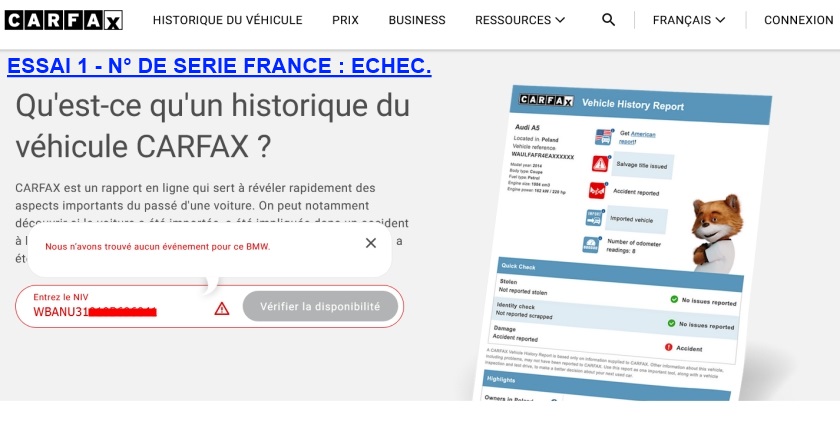840x425 pixels.
Task: Click the salvage title issued icon
Action: [600, 164]
